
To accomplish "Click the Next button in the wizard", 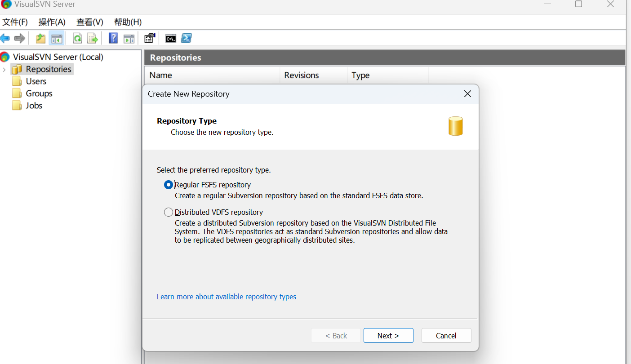I will [388, 336].
